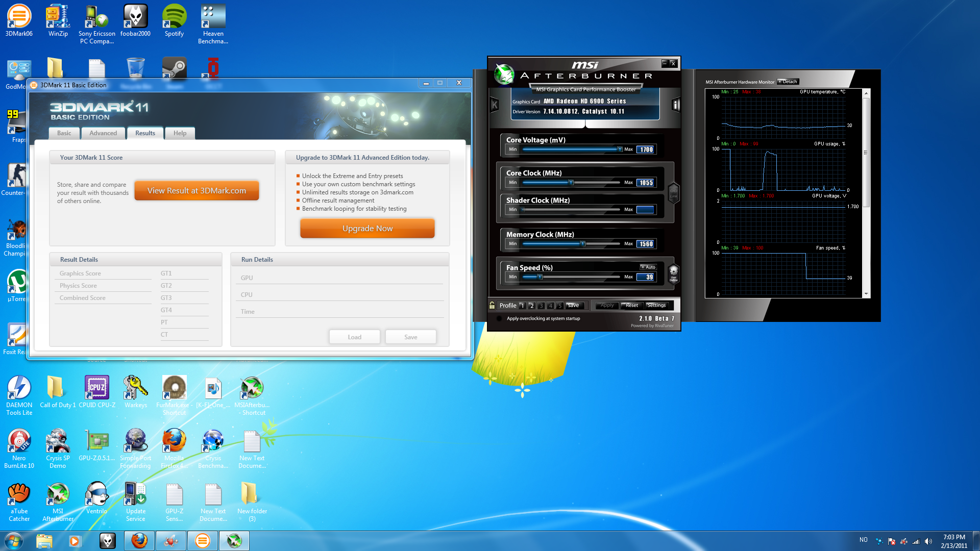Open the CPUID CPU-Z desktop icon
980x551 pixels.
(x=96, y=392)
